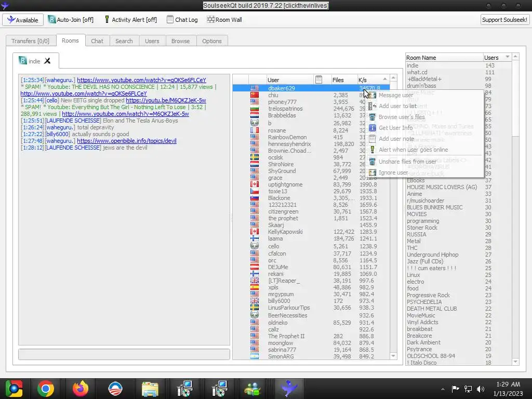The width and height of the screenshot is (532, 399).
Task: Sort user list by User column
Action: click(289, 79)
